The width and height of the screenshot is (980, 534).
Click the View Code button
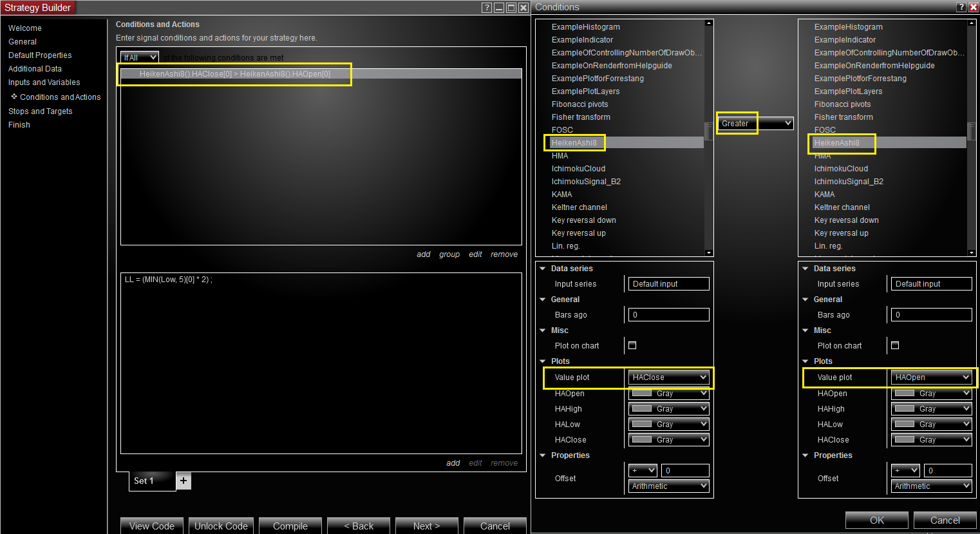pos(152,526)
